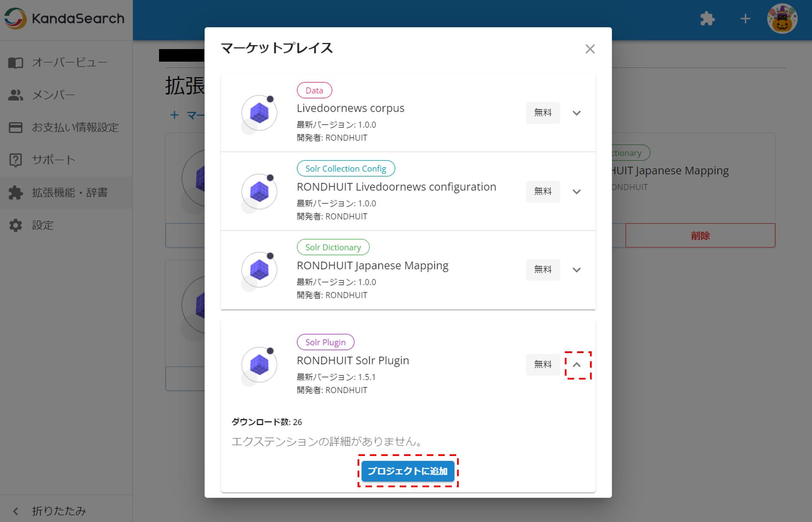Click 無料 for Livedoornews corpus
The width and height of the screenshot is (812, 522).
click(x=543, y=113)
